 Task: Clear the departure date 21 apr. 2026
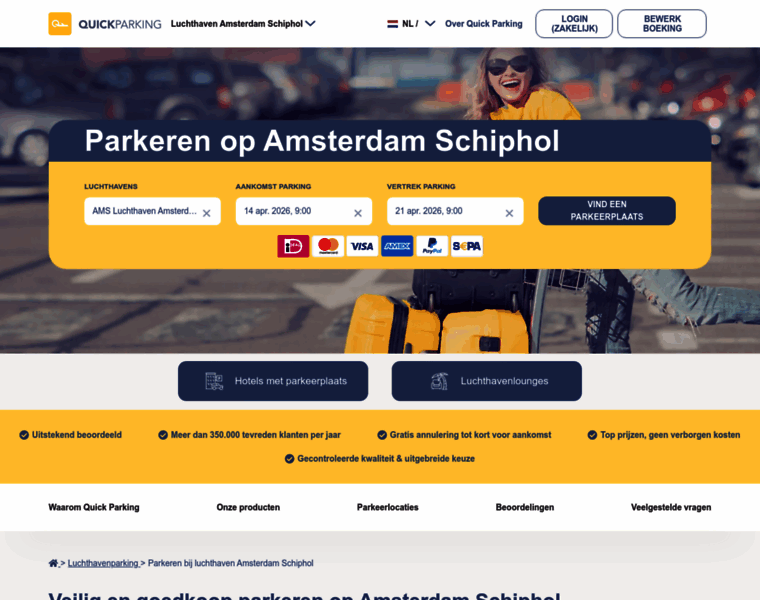coord(509,213)
